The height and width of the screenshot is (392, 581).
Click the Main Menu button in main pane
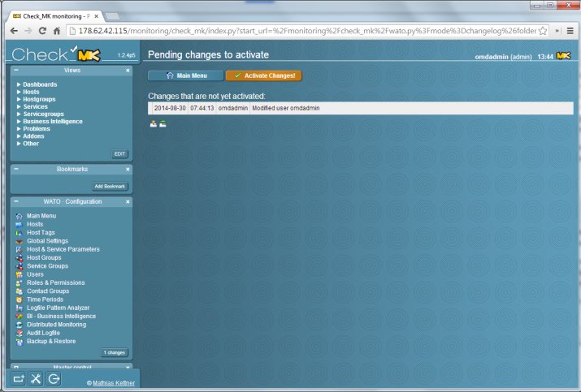(x=186, y=75)
